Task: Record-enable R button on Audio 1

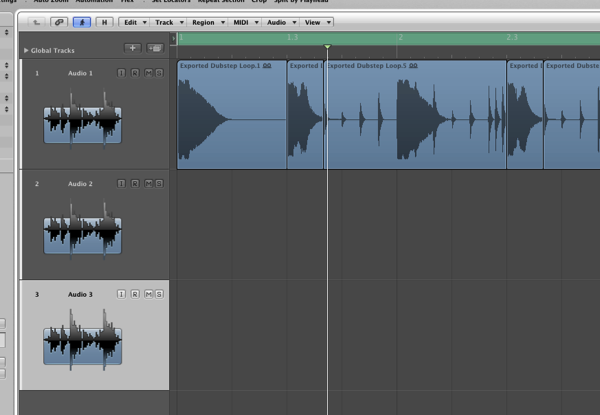Action: pyautogui.click(x=135, y=73)
